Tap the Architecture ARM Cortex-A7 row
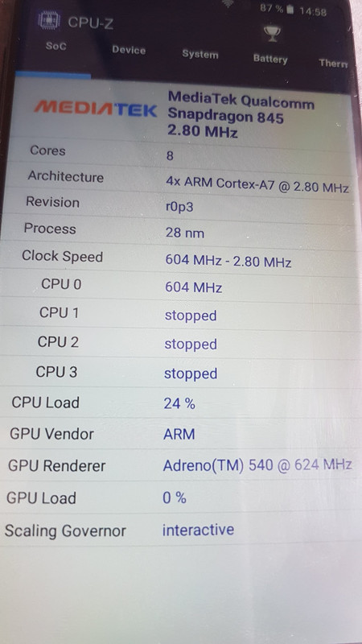Screen dimensions: 362x644 pyautogui.click(x=180, y=180)
